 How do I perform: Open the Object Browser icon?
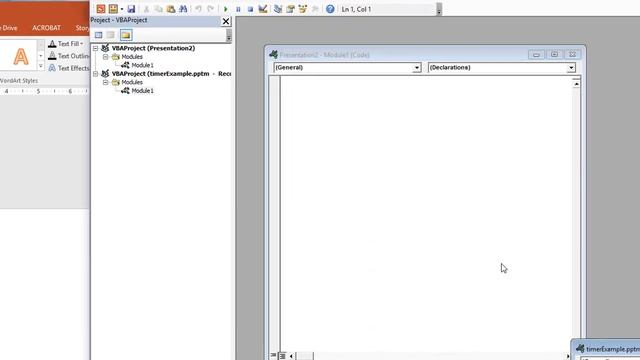point(302,9)
